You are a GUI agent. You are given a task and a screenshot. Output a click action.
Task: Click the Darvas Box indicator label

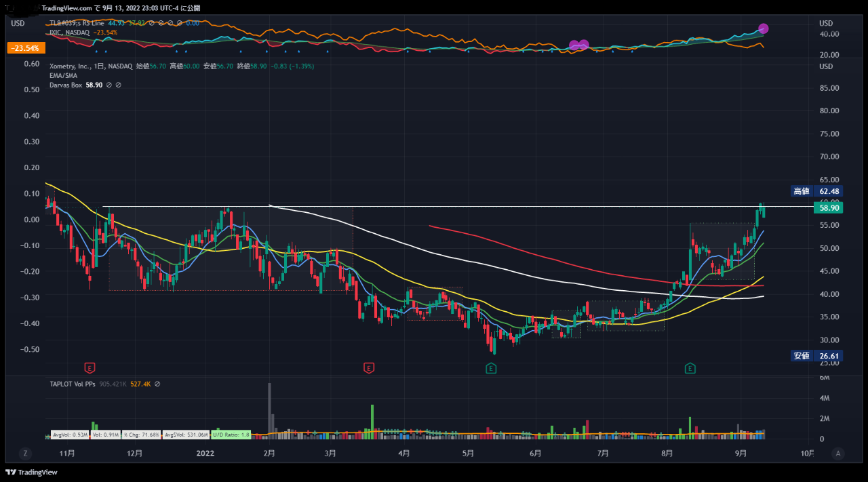click(x=65, y=85)
